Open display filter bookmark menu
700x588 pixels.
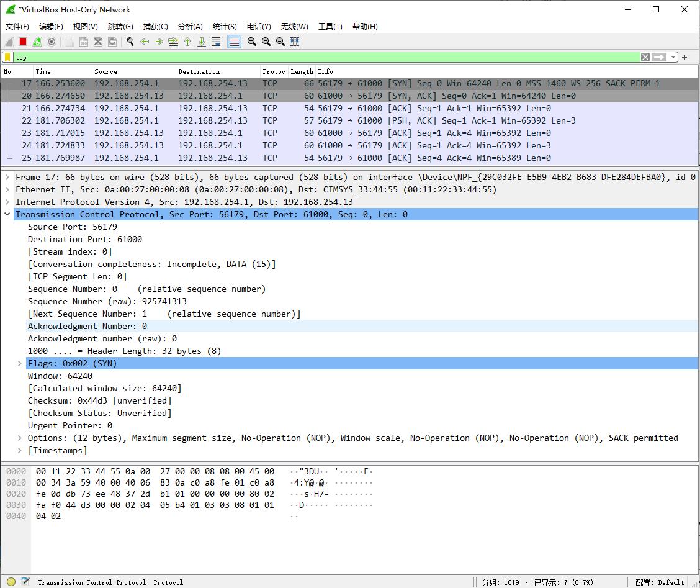[x=7, y=57]
